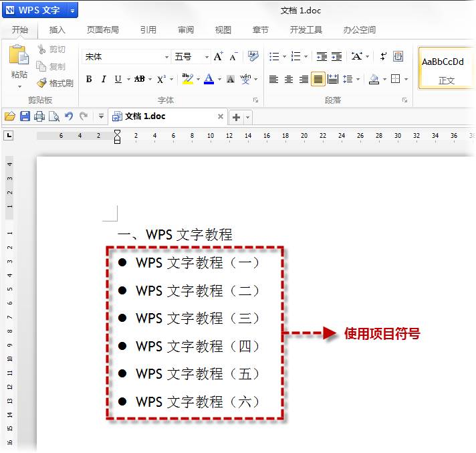Viewport: 476px width, 453px height.
Task: Click the Chinese layout (A with arrows) icon
Action: point(357,56)
